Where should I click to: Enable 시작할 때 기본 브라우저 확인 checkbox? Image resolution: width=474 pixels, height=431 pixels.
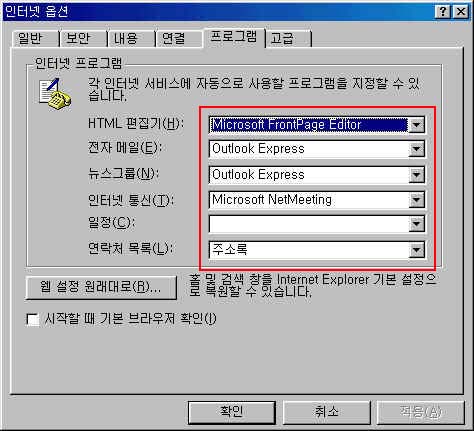point(33,319)
